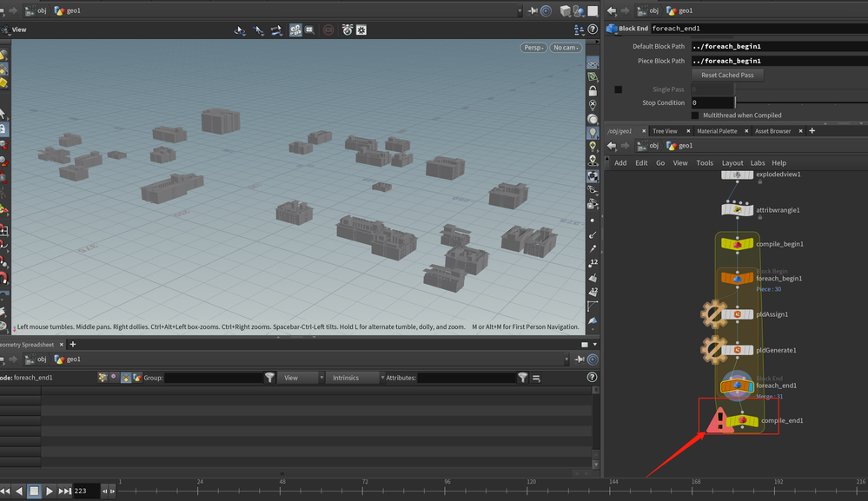Open the No cam camera dropdown
The image size is (868, 501).
coord(566,48)
